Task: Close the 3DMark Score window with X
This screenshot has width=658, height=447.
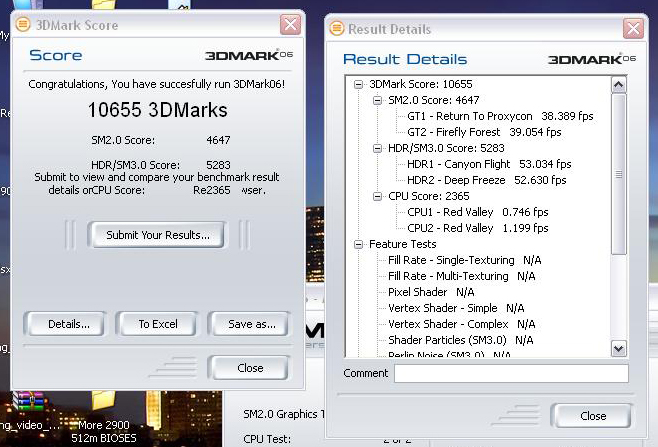Action: click(290, 25)
